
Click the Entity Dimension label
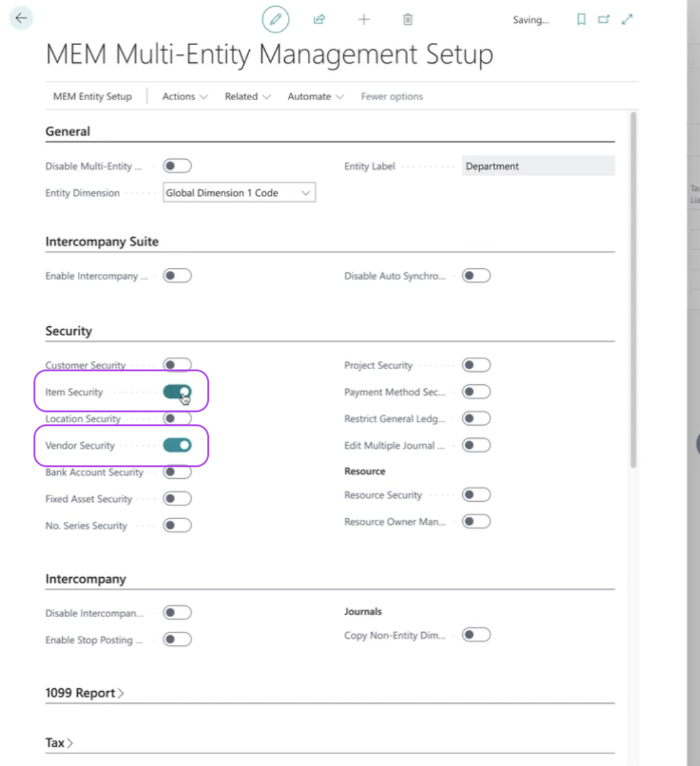[x=83, y=193]
